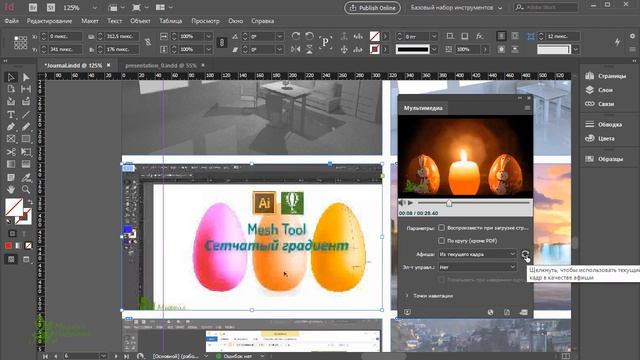Open the 'Образцы' panel
The width and height of the screenshot is (640, 360).
tap(604, 159)
